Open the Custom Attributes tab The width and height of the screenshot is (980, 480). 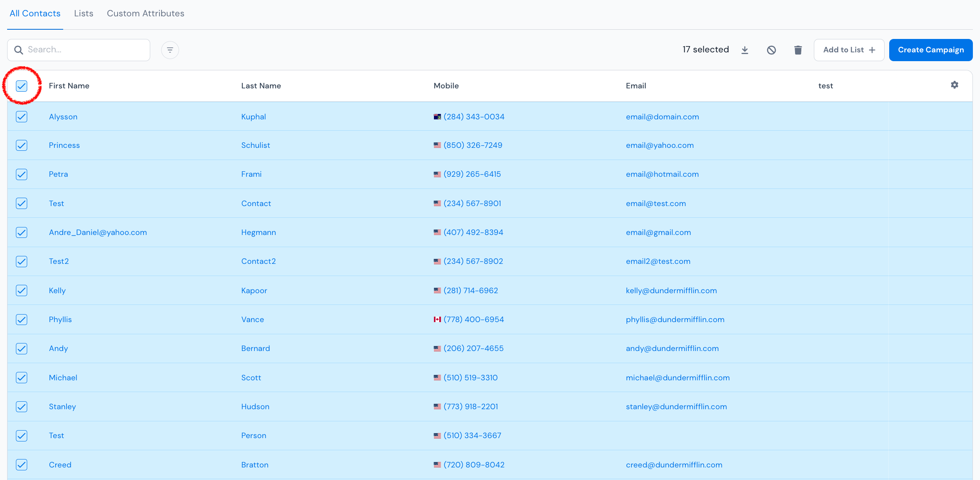(x=146, y=13)
